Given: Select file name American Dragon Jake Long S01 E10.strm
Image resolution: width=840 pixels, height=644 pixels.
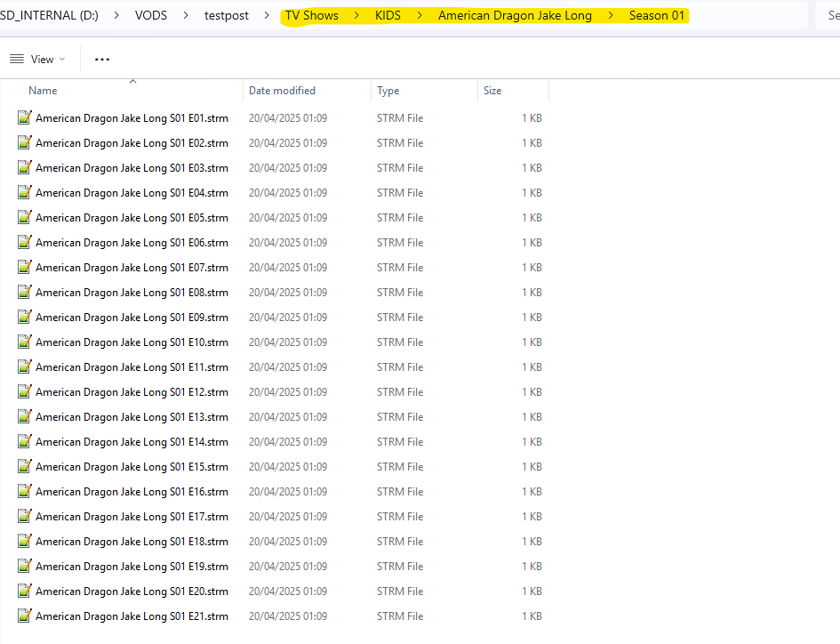Looking at the screenshot, I should [132, 342].
